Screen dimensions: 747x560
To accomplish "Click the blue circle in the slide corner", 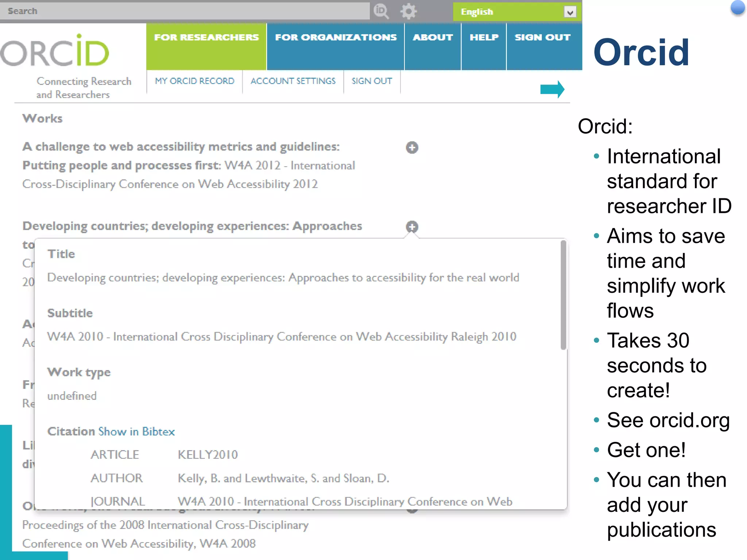I will pos(738,8).
